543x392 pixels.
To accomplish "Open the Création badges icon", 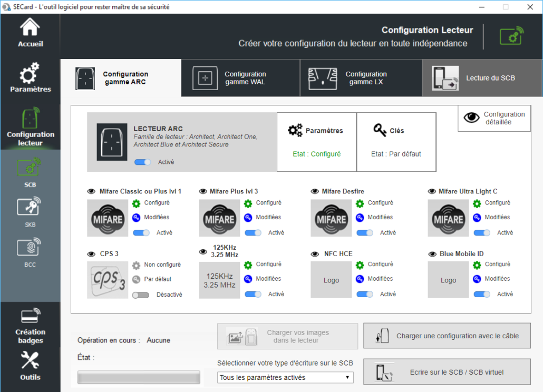I will point(30,316).
